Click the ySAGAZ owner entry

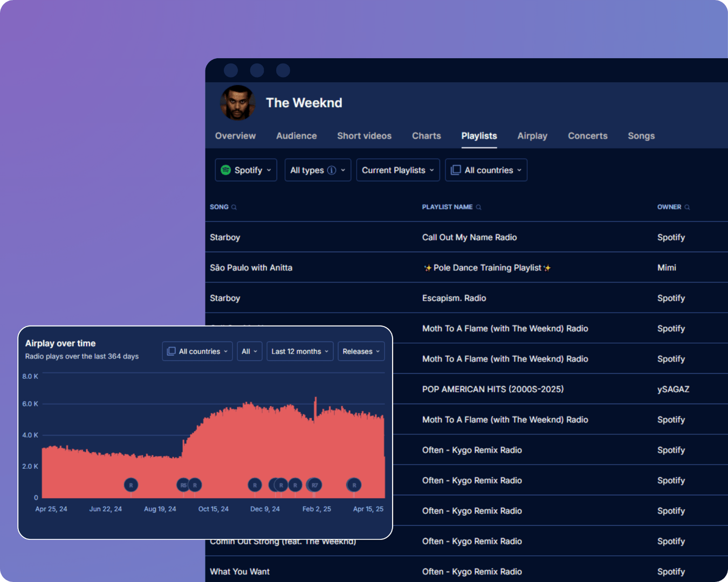673,389
